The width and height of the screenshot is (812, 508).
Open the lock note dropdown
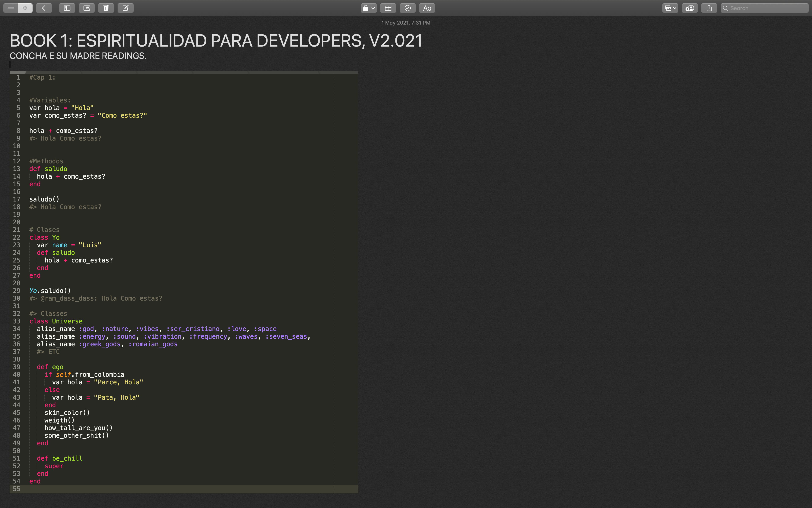tap(368, 8)
